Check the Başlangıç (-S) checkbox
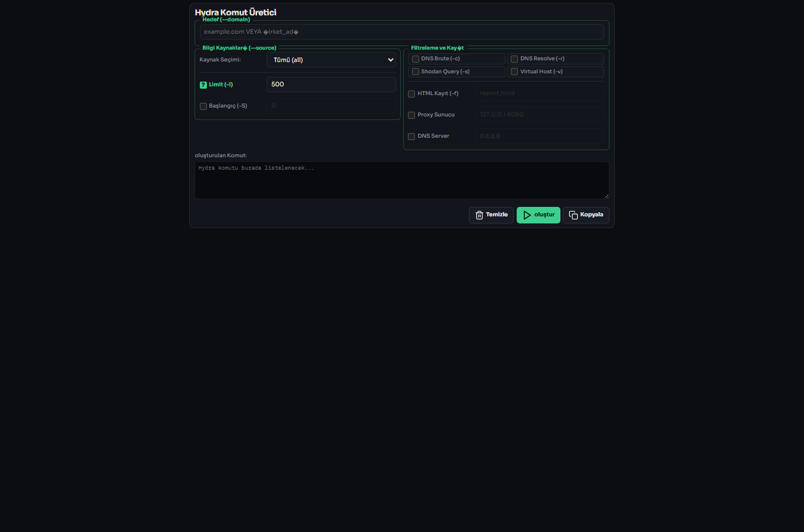This screenshot has height=532, width=804. click(x=203, y=106)
